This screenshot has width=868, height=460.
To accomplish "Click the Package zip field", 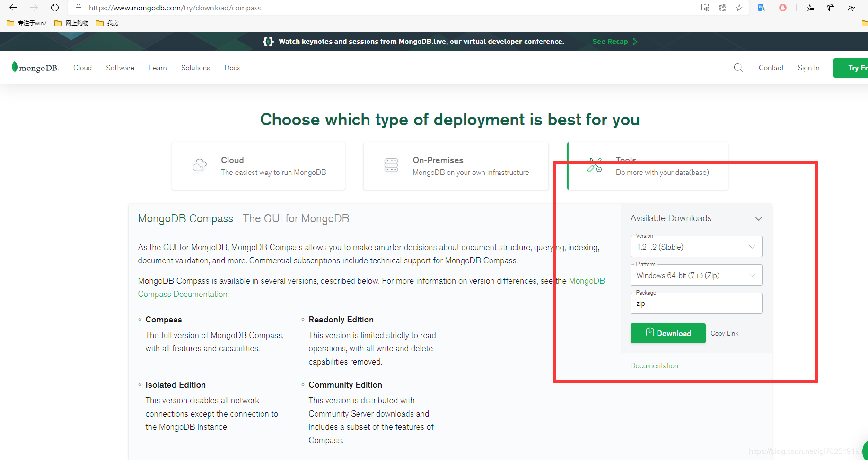I will (696, 304).
